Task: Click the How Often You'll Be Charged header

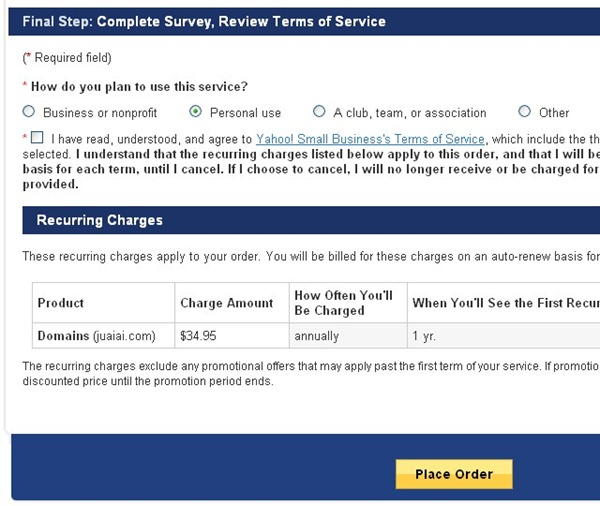Action: click(x=343, y=303)
